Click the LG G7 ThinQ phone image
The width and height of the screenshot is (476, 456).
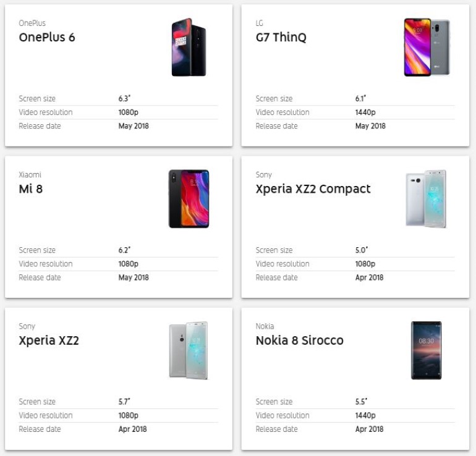coord(427,48)
